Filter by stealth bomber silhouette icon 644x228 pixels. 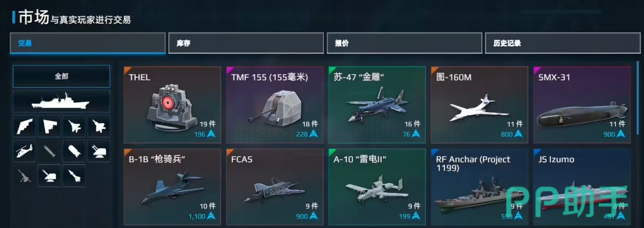click(x=24, y=126)
